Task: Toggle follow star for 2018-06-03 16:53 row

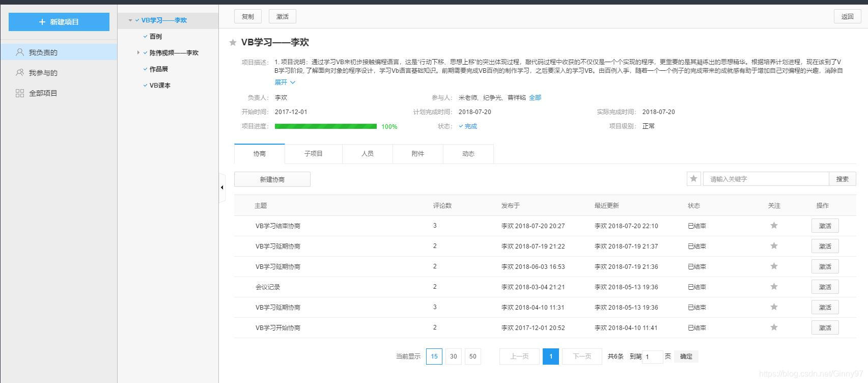Action: 774,266
